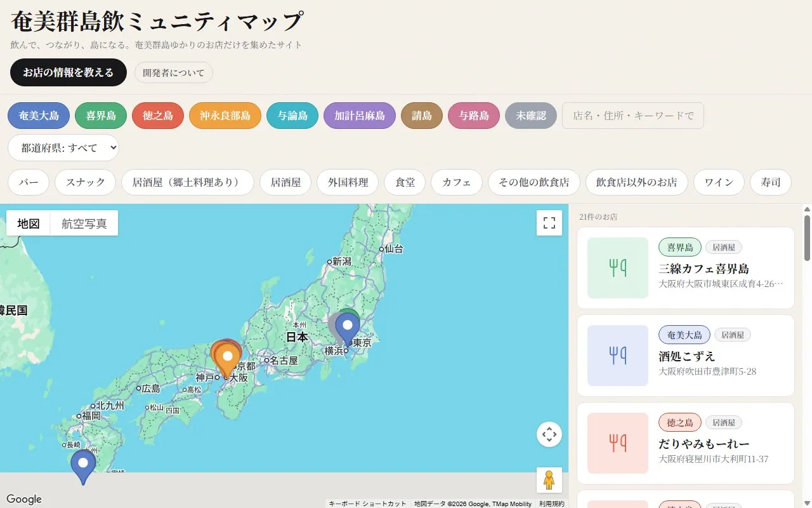Focus the shop name keyword search field
This screenshot has height=508, width=812.
(633, 116)
